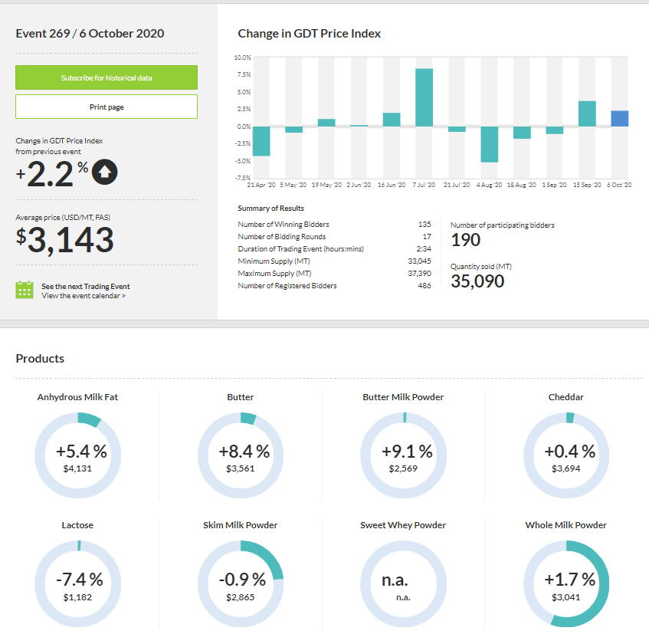The width and height of the screenshot is (649, 644).
Task: Select the Butter donut chart
Action: [241, 456]
